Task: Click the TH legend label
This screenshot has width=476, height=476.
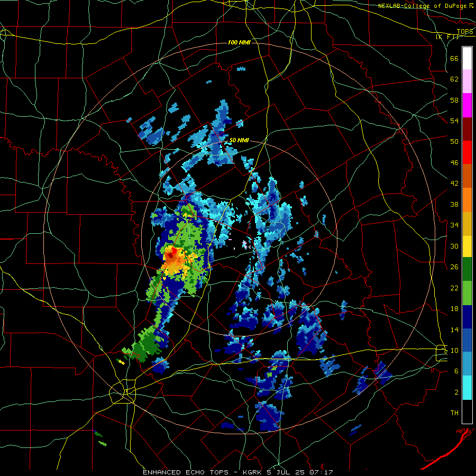Action: (x=454, y=413)
